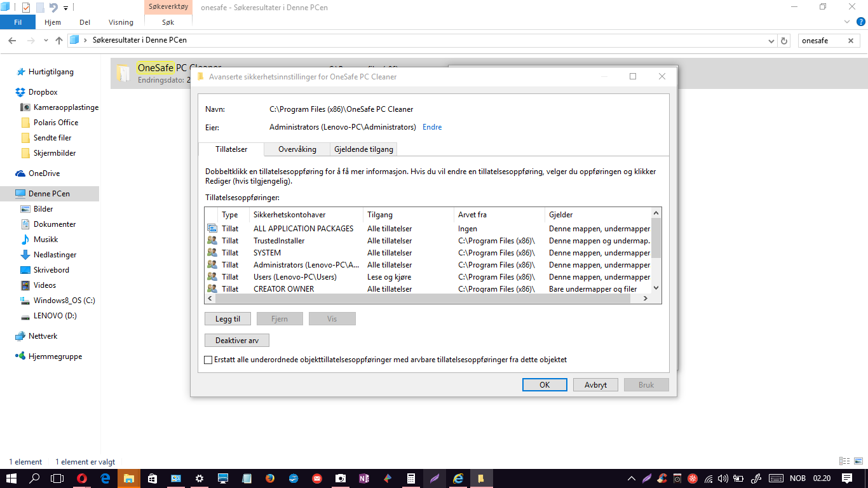This screenshot has height=488, width=868.
Task: Open the Action Center notifications icon
Action: (x=847, y=478)
